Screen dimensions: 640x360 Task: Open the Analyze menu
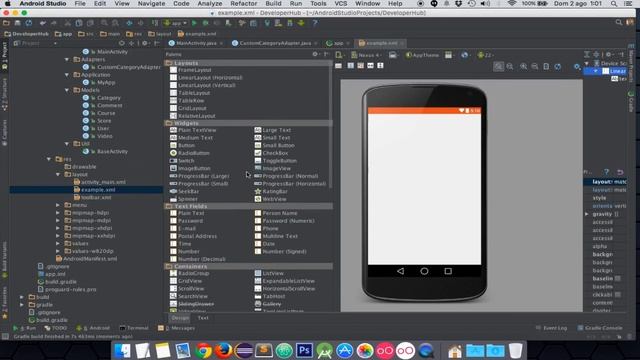click(x=210, y=4)
